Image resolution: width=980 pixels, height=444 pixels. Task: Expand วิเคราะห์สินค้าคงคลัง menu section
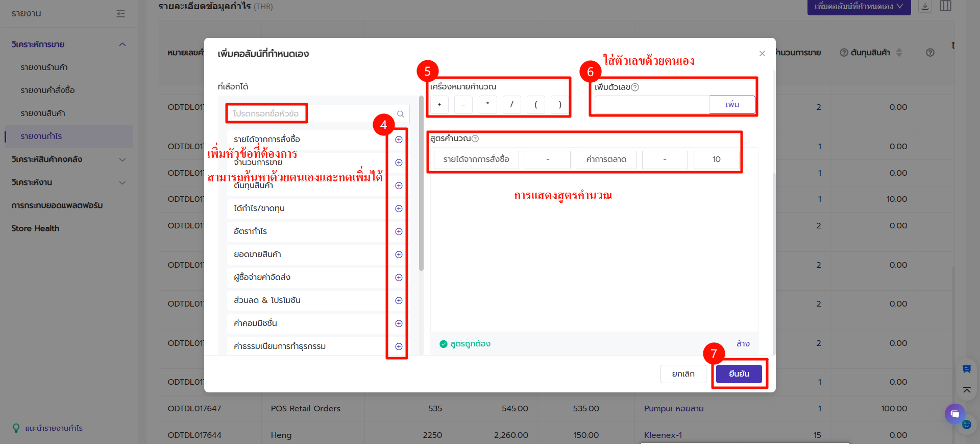pyautogui.click(x=122, y=159)
